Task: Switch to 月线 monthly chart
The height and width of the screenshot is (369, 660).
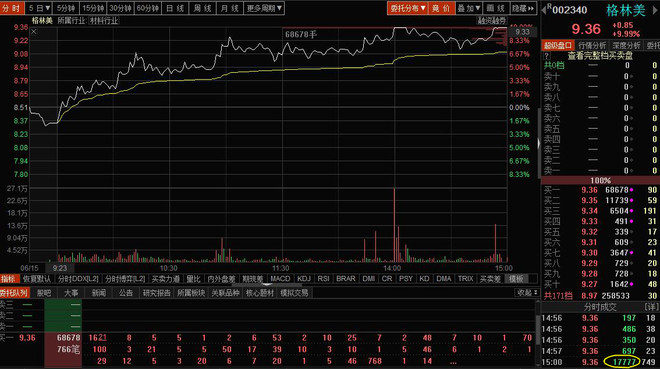Action: coord(230,8)
